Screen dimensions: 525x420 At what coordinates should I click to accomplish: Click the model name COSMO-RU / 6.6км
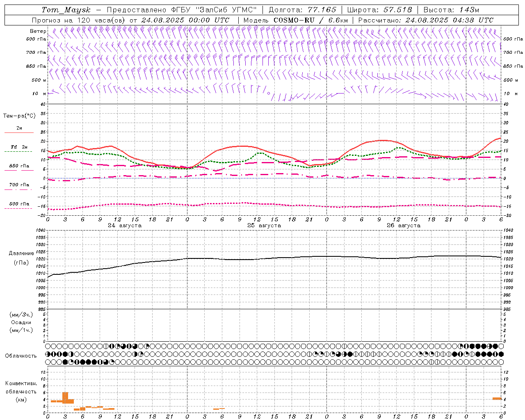[310, 20]
